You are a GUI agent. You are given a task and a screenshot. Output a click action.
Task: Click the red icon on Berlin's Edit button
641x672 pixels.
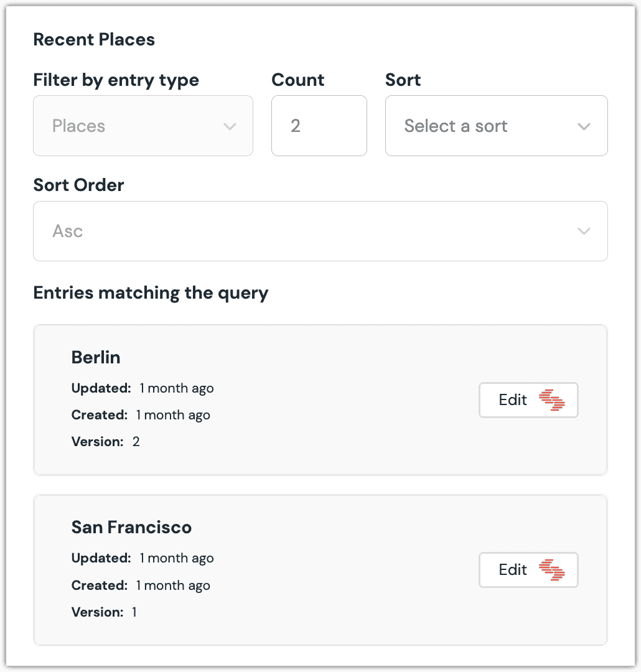coord(551,399)
